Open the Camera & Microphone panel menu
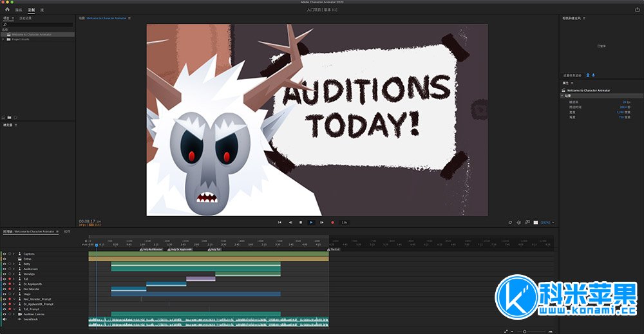644x334 pixels. pyautogui.click(x=584, y=18)
